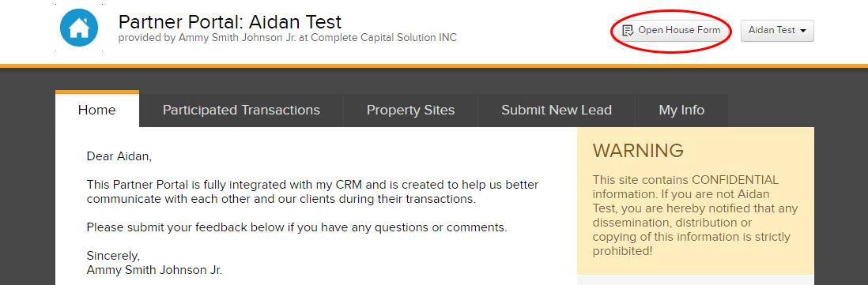Open the Aidan Test user menu

tap(777, 30)
